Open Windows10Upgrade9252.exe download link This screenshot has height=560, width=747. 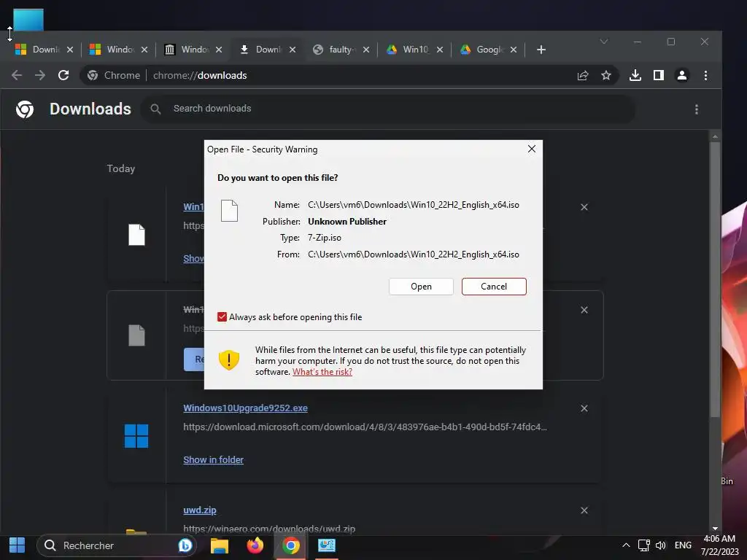click(x=245, y=408)
